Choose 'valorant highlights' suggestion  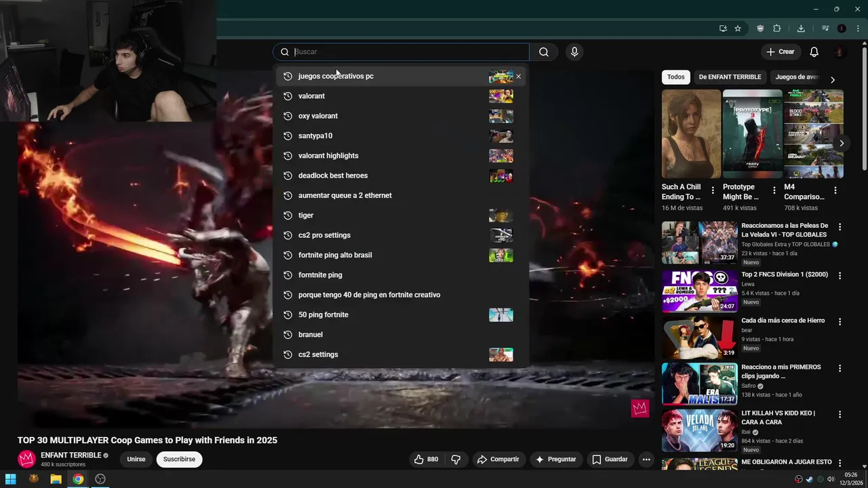click(x=401, y=156)
